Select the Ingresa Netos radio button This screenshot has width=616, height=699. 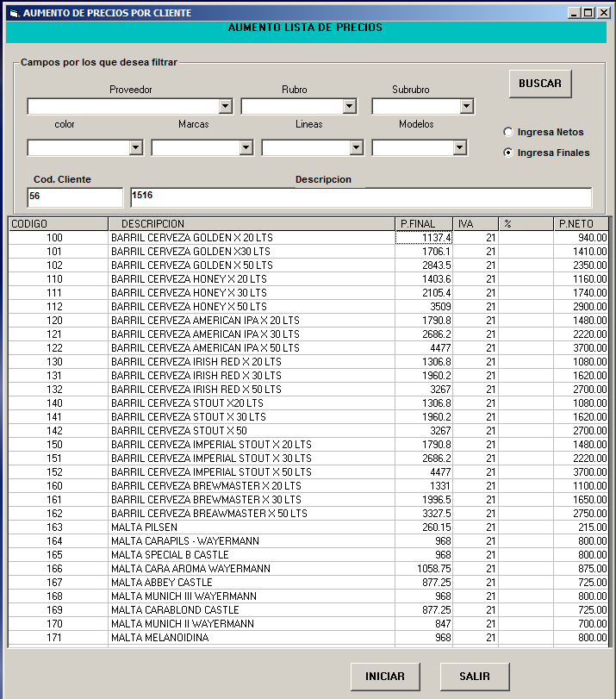[x=508, y=132]
